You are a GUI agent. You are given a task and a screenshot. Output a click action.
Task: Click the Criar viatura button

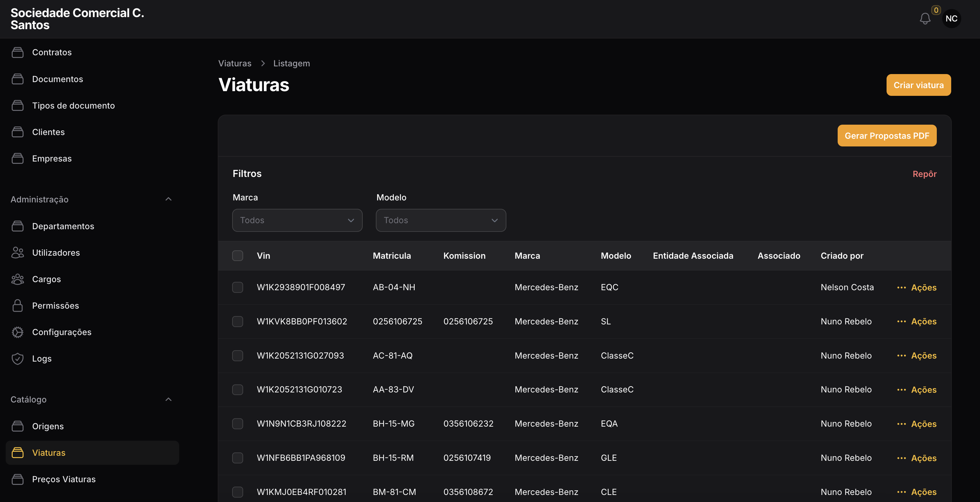(x=918, y=85)
